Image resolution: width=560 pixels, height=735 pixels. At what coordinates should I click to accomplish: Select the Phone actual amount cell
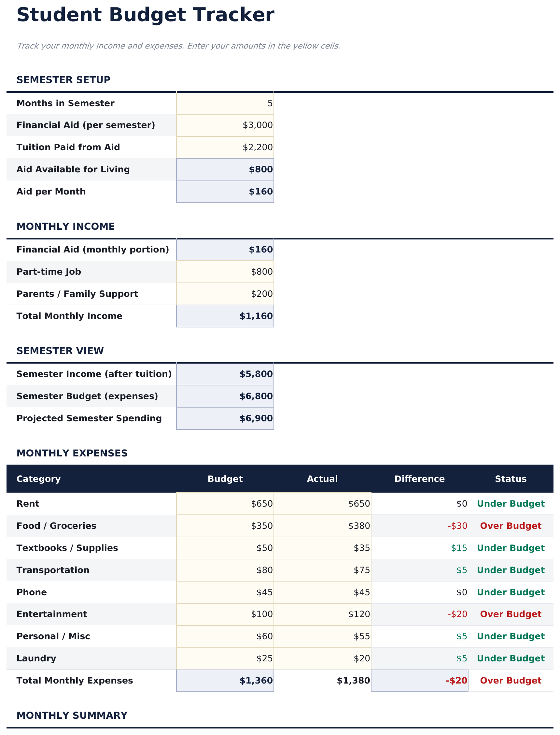tap(322, 592)
